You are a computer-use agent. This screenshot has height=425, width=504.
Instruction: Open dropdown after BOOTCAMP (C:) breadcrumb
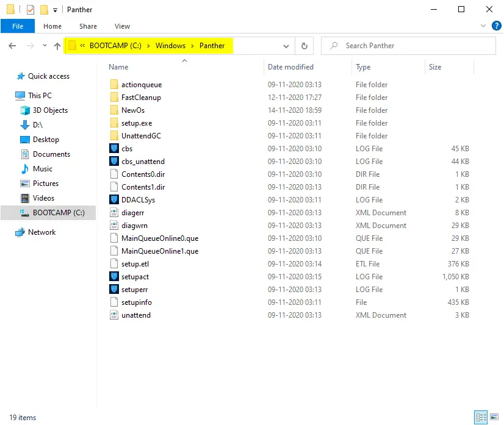[x=148, y=46]
